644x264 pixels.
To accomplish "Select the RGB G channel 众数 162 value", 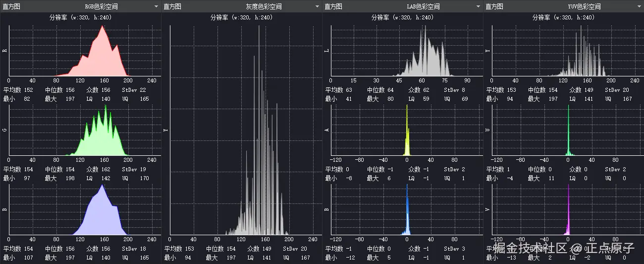I will click(105, 170).
